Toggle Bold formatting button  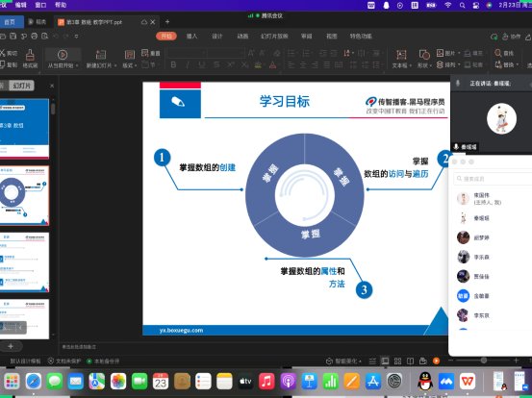[173, 64]
